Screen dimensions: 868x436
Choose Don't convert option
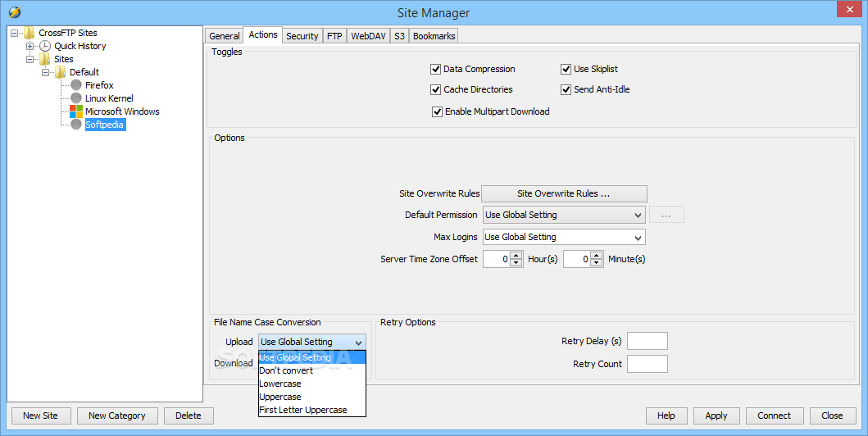point(312,370)
